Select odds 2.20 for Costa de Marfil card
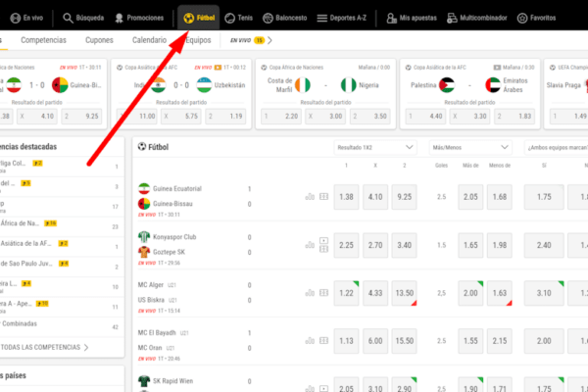This screenshot has width=588, height=392. click(281, 117)
